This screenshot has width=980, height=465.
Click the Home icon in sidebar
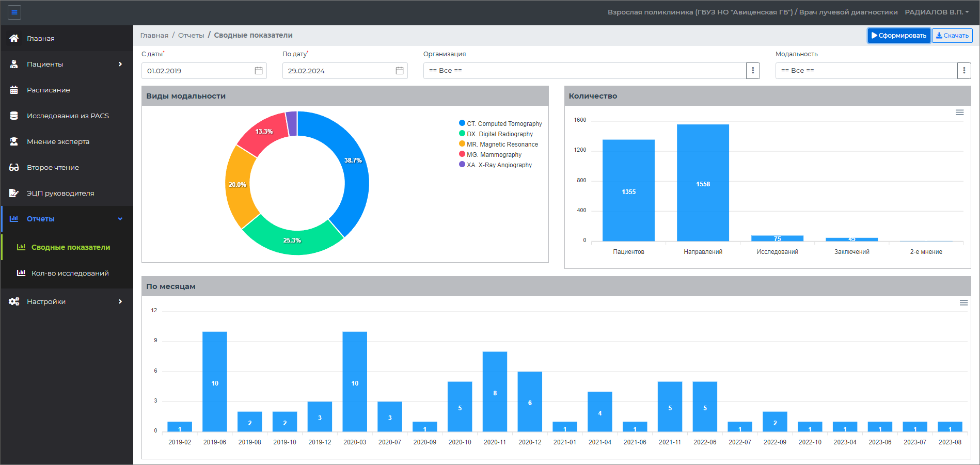(14, 38)
